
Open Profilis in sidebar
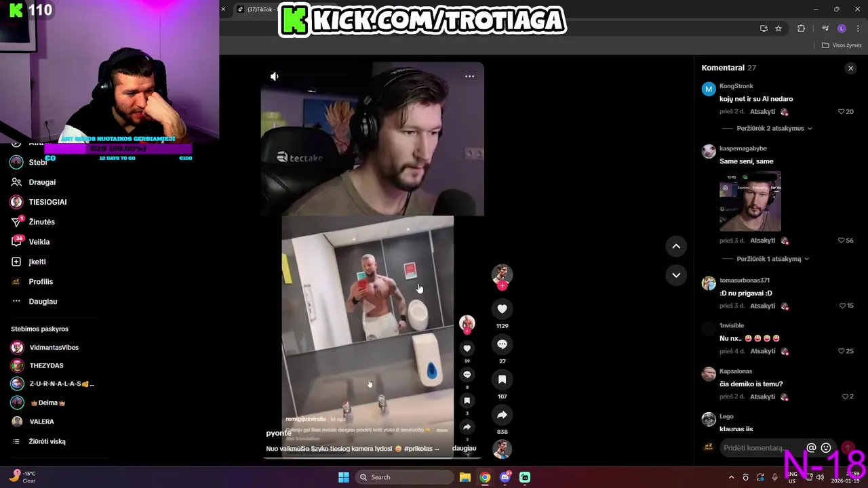41,281
